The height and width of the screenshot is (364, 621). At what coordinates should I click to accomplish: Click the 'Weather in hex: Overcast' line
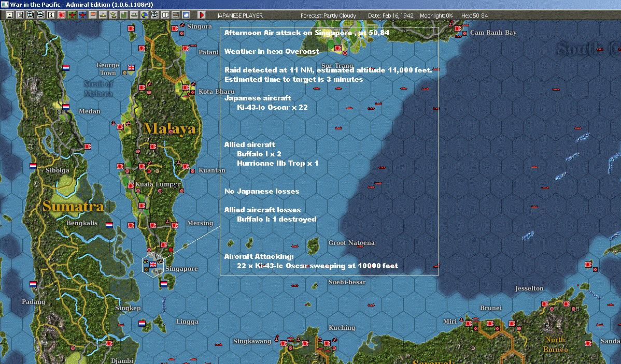(x=271, y=51)
